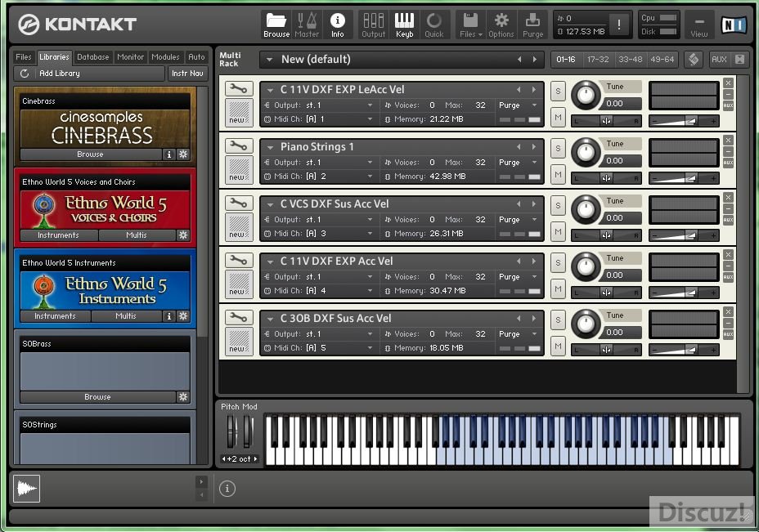This screenshot has height=532, width=759.
Task: Solo the C VCS DXF Sus Acc Vel instrument
Action: (x=558, y=205)
